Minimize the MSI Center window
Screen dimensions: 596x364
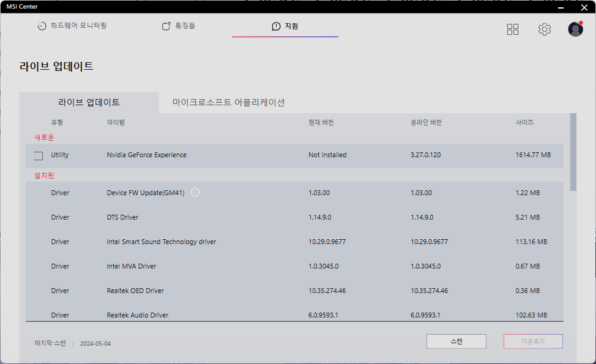561,7
